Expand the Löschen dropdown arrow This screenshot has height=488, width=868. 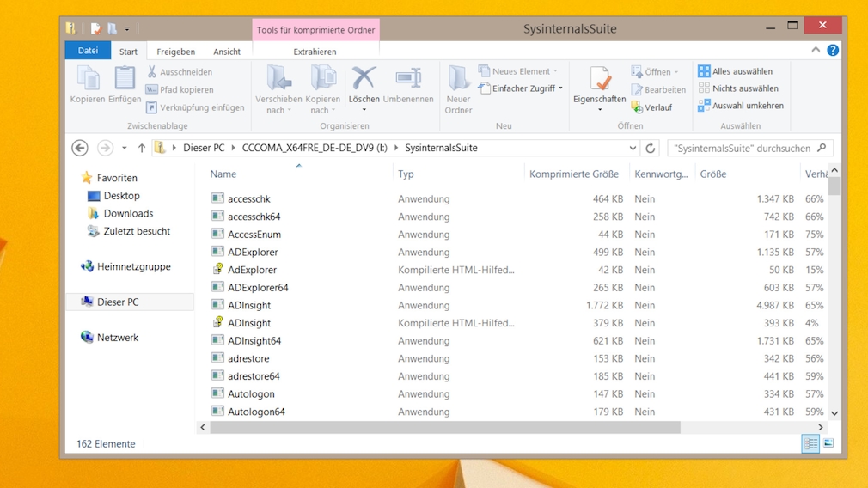(x=364, y=110)
